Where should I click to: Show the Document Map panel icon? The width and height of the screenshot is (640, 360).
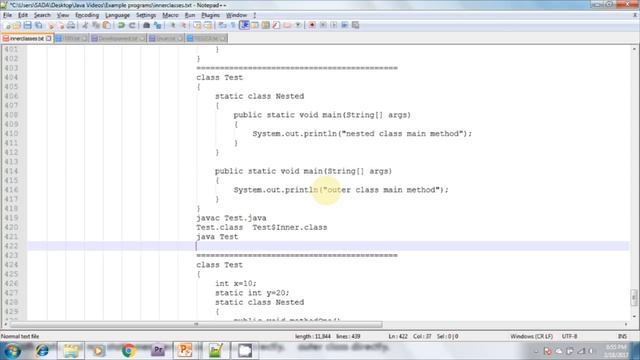(266, 25)
